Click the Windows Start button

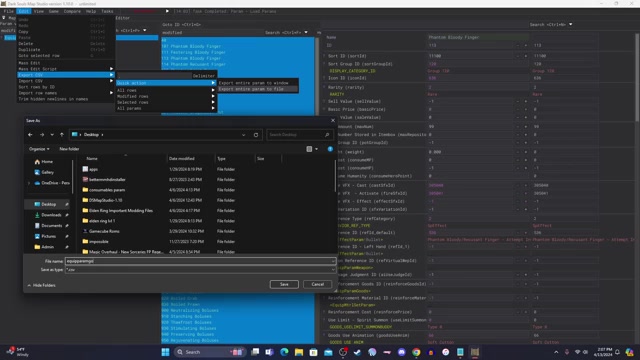165,352
